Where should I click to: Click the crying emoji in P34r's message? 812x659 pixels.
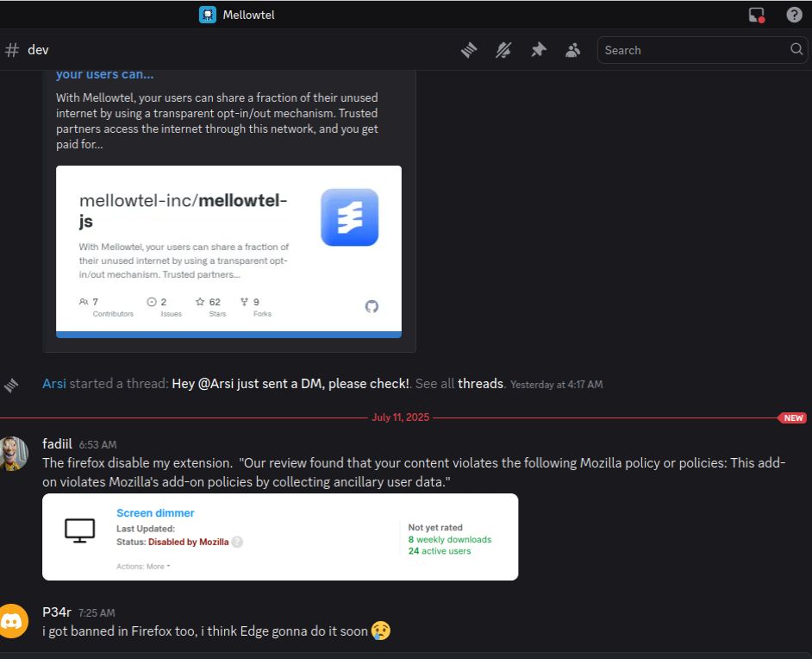tap(381, 631)
